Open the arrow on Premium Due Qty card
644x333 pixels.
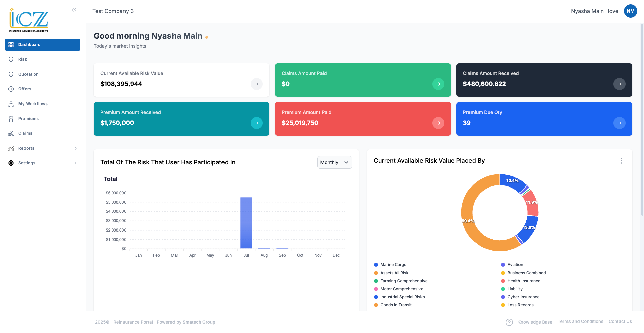(x=619, y=123)
